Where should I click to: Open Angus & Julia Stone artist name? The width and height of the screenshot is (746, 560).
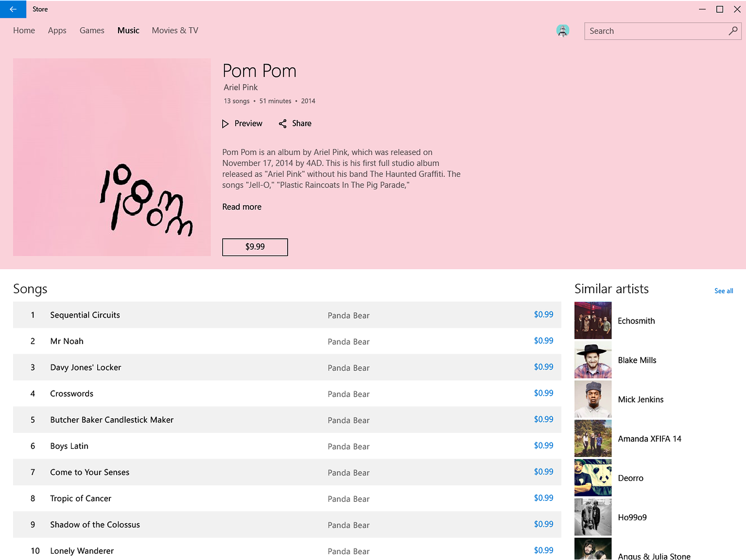(654, 556)
